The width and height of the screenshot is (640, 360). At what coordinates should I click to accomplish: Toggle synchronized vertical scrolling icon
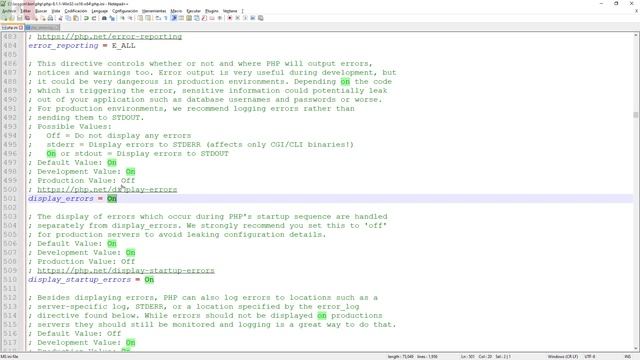coord(140,18)
